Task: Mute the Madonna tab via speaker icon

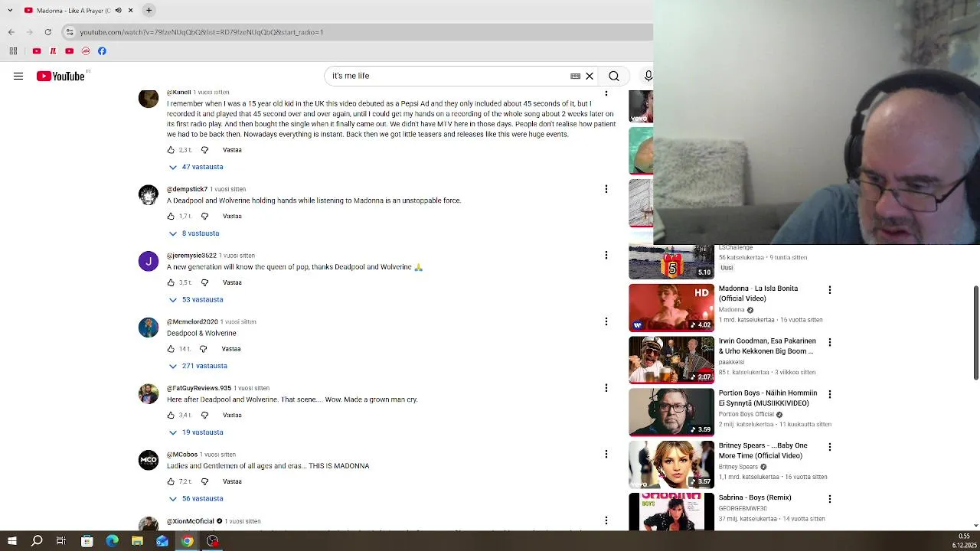Action: (118, 10)
